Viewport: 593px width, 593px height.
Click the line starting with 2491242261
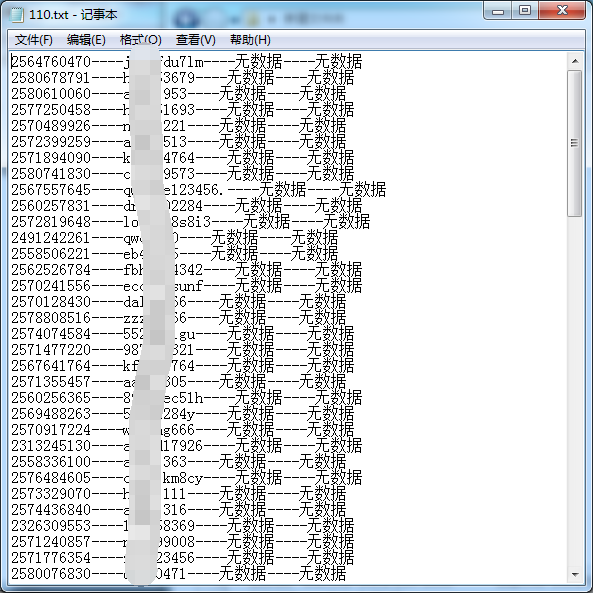tap(174, 238)
